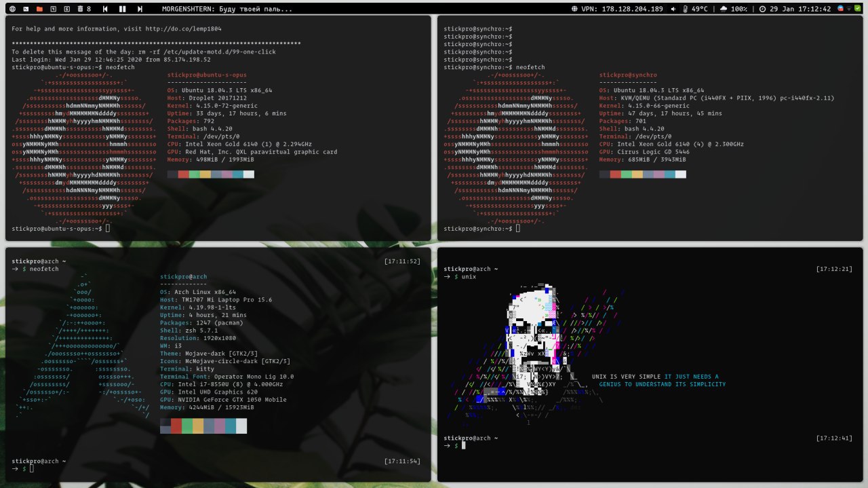Screen dimensions: 868x488
Task: Click the thermometer temperature icon
Action: pyautogui.click(x=686, y=9)
